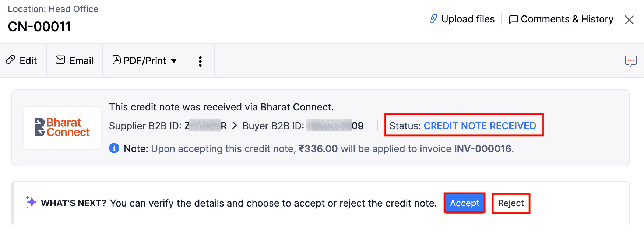The width and height of the screenshot is (644, 246).
Task: Close the credit note view with the X
Action: click(x=629, y=20)
